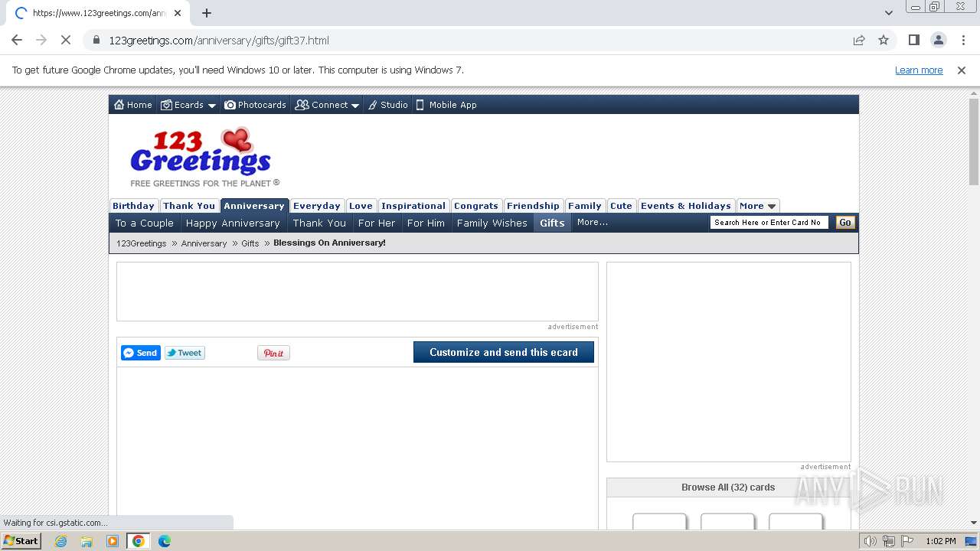Click Customize and send this ecard
This screenshot has height=551, width=980.
[504, 352]
